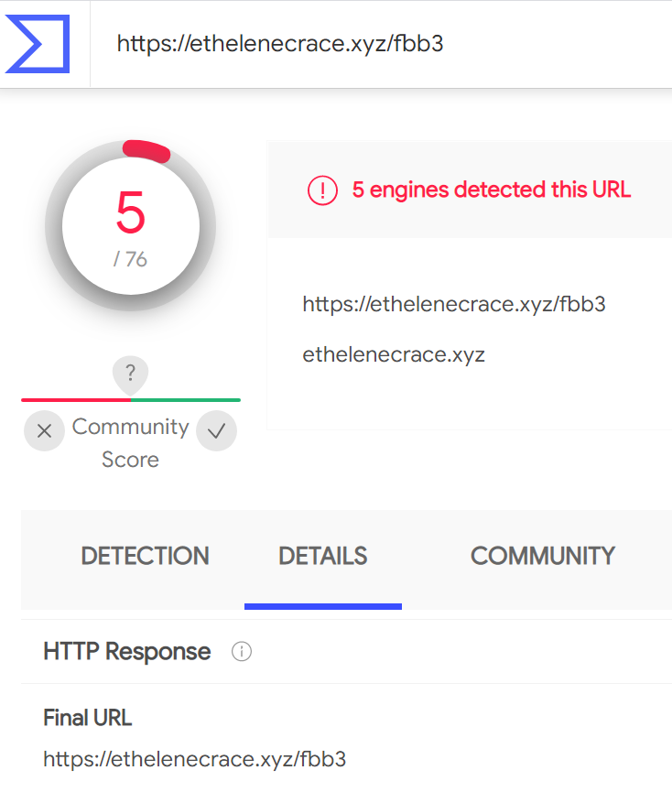This screenshot has height=792, width=672.
Task: Open the HTTP Response info icon
Action: (x=242, y=652)
